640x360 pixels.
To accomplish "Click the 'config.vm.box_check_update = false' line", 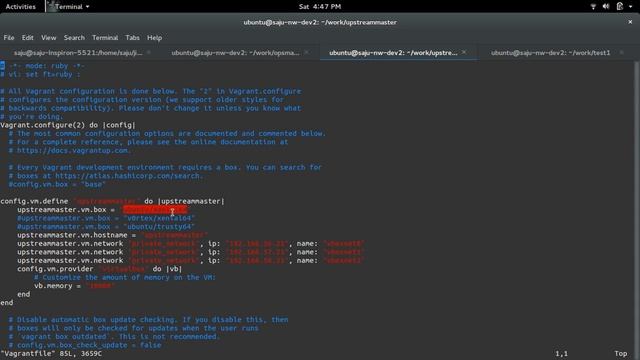I will point(85,345).
